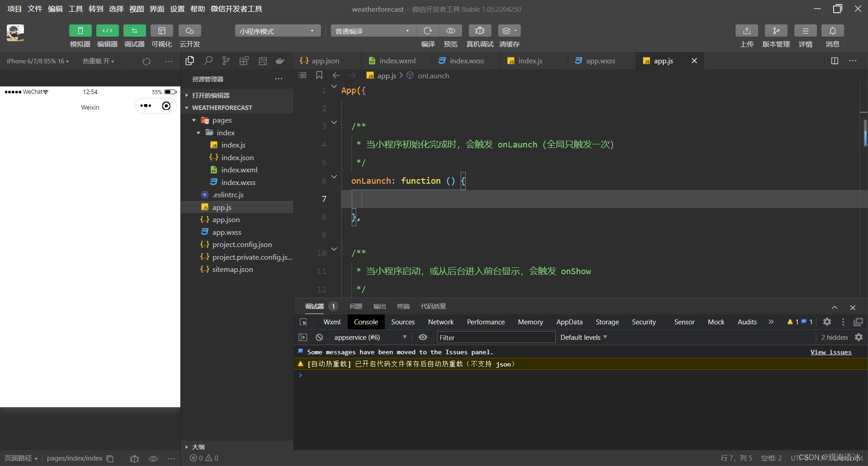Image resolution: width=868 pixels, height=466 pixels.
Task: Collapse the debugger panel with up chevron
Action: (835, 307)
